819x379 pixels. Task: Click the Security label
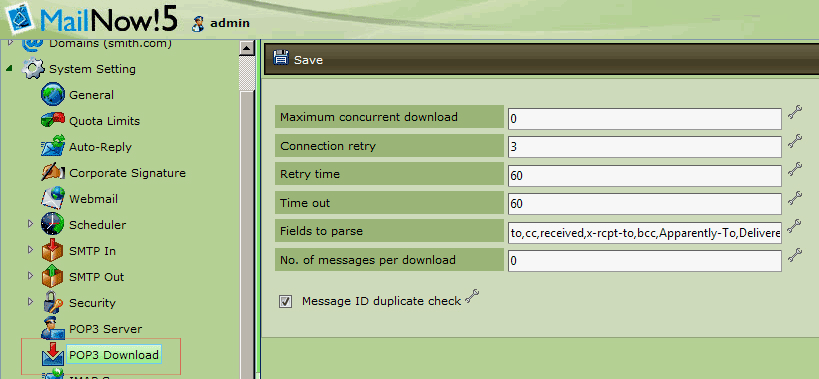[x=92, y=303]
